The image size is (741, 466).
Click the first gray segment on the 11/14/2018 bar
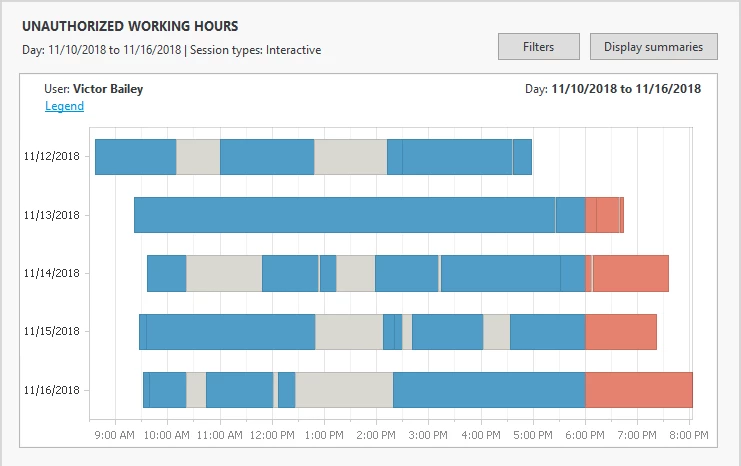pyautogui.click(x=224, y=273)
